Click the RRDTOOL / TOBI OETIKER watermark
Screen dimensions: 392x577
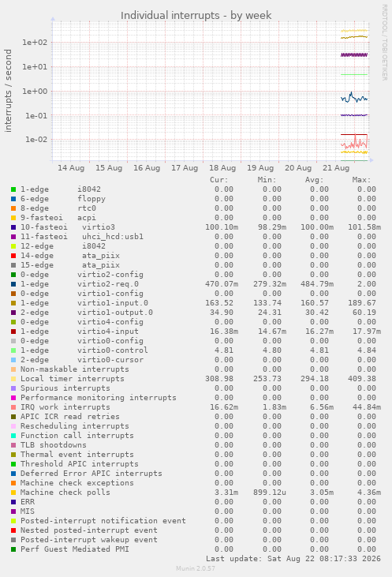[385, 43]
